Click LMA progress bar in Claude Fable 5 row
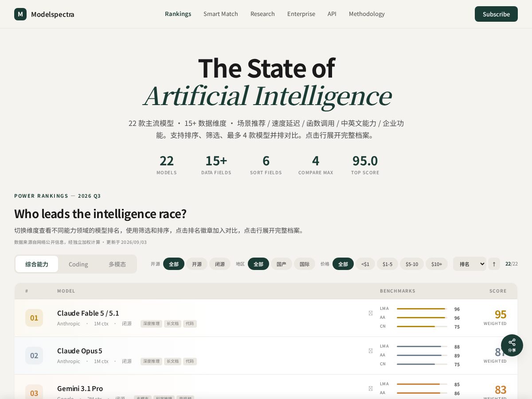The image size is (532, 399). [422, 309]
